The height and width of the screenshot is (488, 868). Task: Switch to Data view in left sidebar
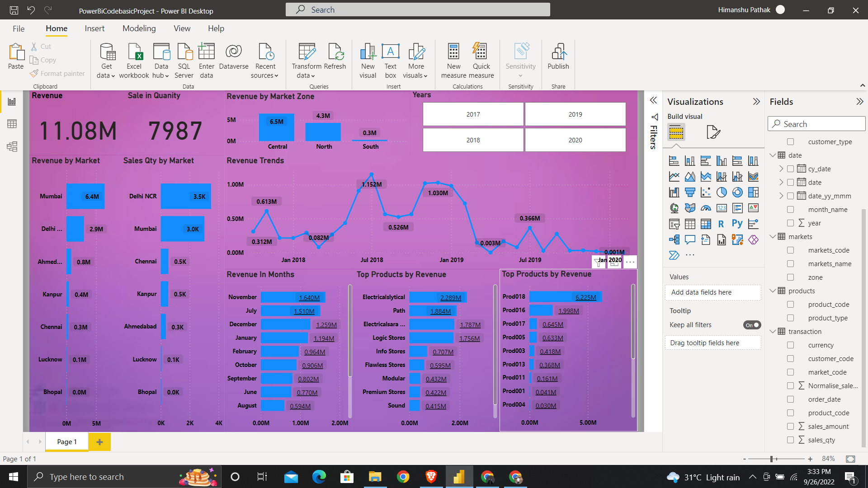[12, 124]
